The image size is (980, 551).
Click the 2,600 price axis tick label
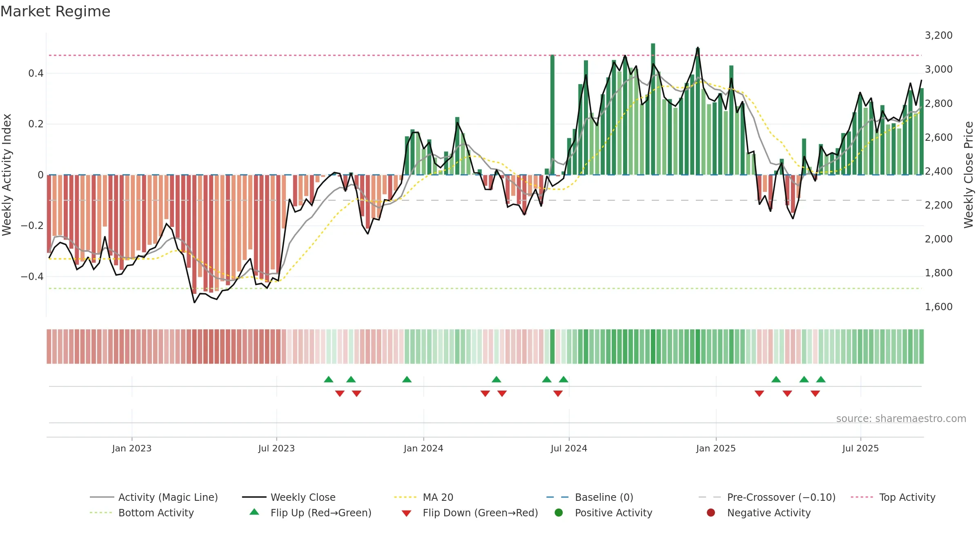[939, 138]
